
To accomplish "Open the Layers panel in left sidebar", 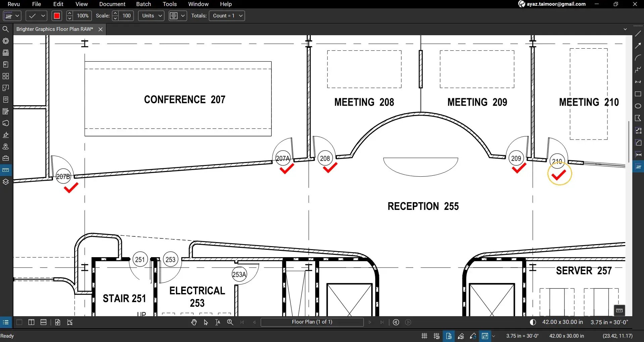I will pos(6,182).
